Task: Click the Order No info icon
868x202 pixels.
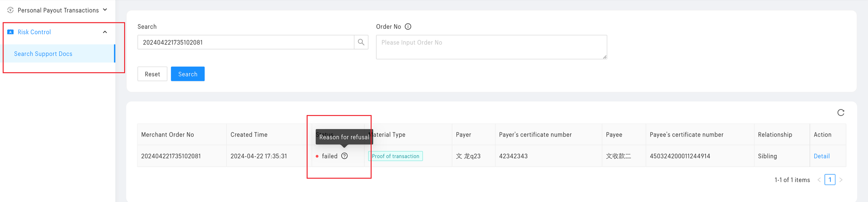Action: (x=408, y=26)
